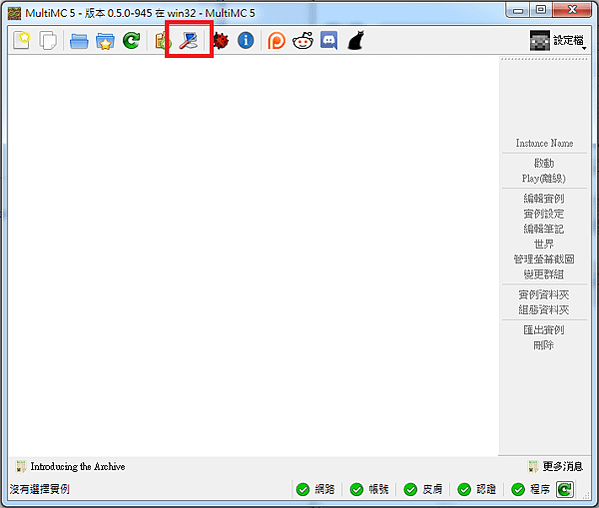599x508 pixels.
Task: Open the instance folder
Action: (x=79, y=41)
